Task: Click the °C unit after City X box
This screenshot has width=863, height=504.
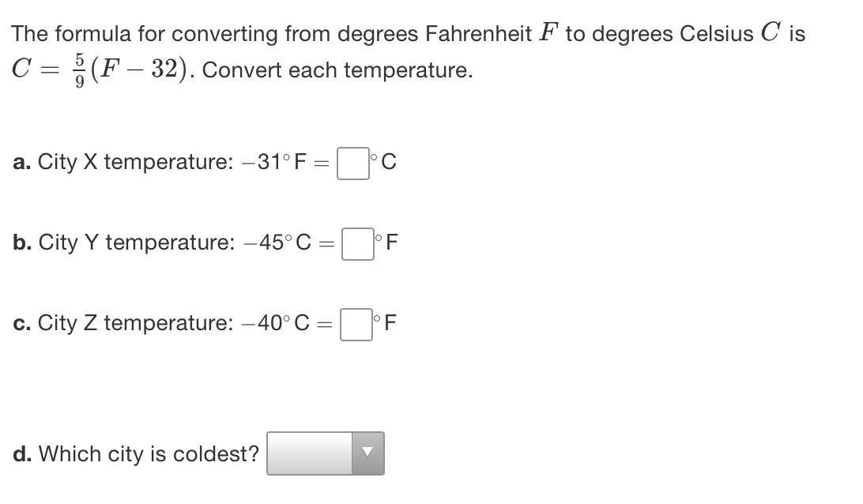Action: pos(385,163)
